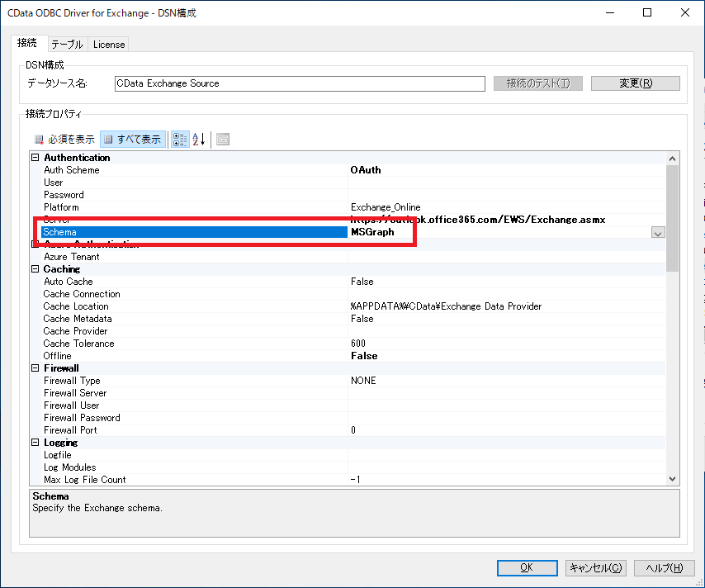Open the property pages icon

(223, 140)
